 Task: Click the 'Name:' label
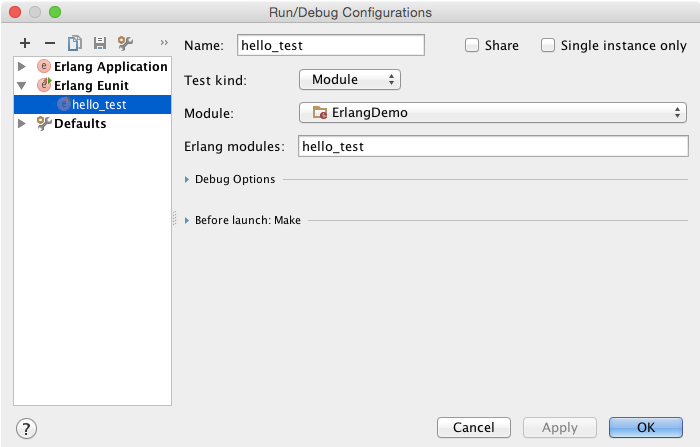tap(204, 46)
